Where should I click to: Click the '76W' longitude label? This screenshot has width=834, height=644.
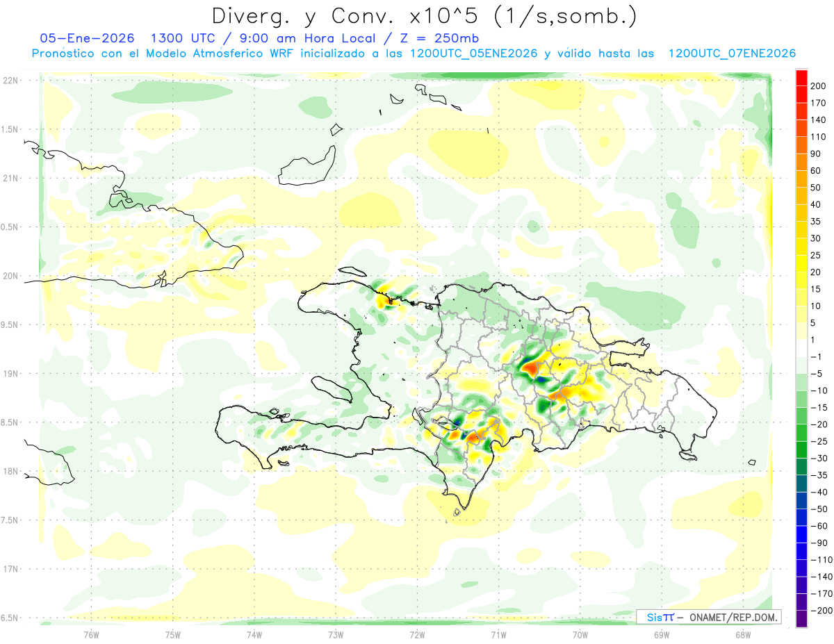point(91,634)
